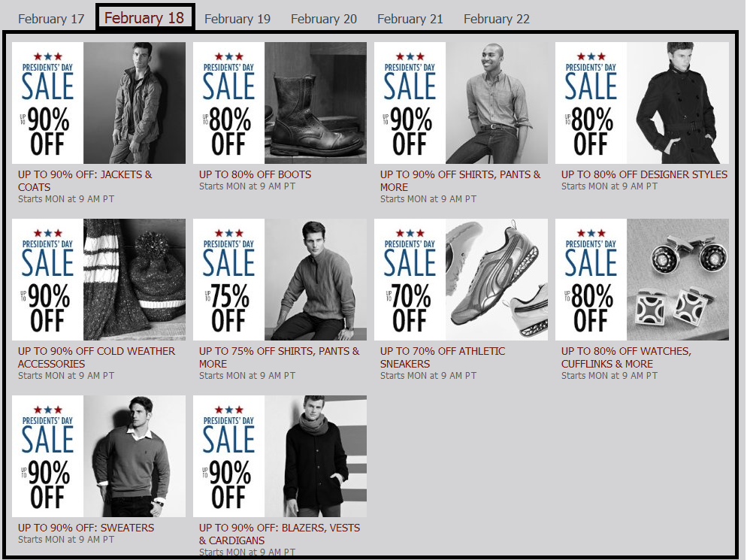Switch to the February 17 tab

coord(51,19)
